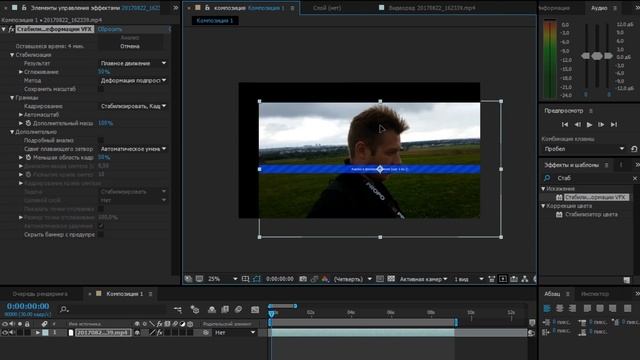Image resolution: width=640 pixels, height=360 pixels.
Task: Check the Сохранить масштаб checkbox
Action: [x=100, y=89]
